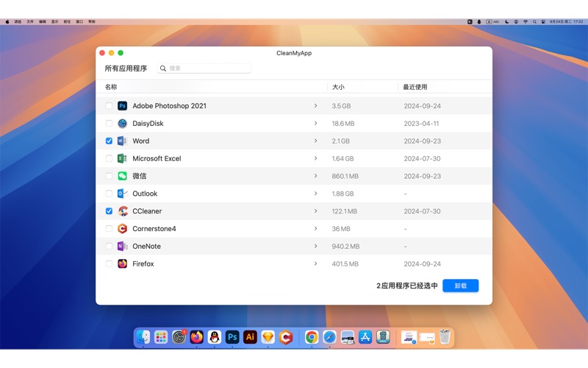588x368 pixels.
Task: Sort by the 名称 column header
Action: click(x=111, y=87)
